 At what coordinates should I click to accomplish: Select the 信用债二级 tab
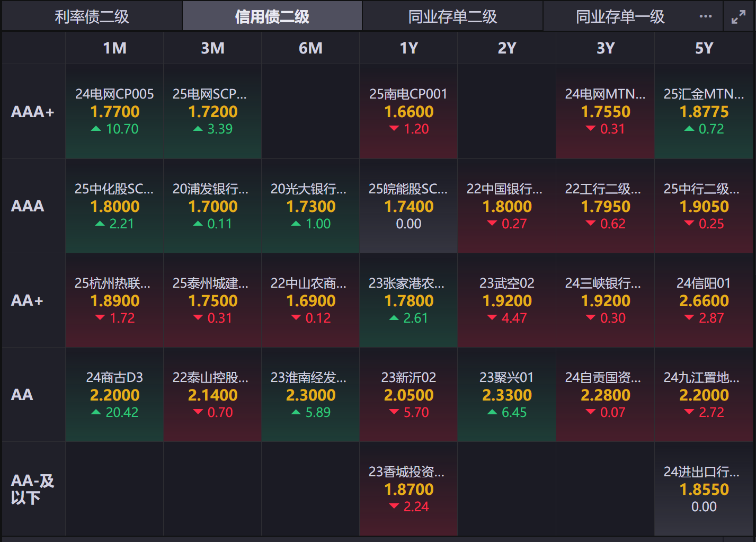tap(272, 16)
